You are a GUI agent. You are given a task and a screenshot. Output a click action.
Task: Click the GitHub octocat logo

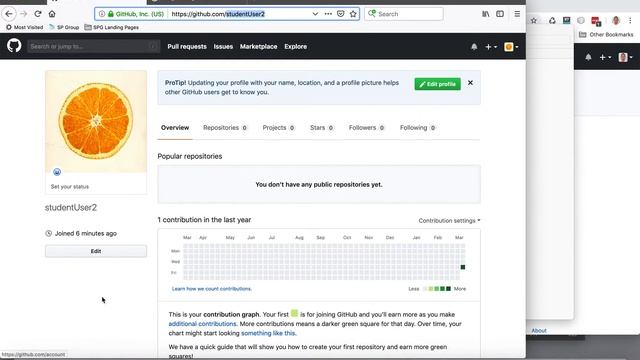[14, 46]
